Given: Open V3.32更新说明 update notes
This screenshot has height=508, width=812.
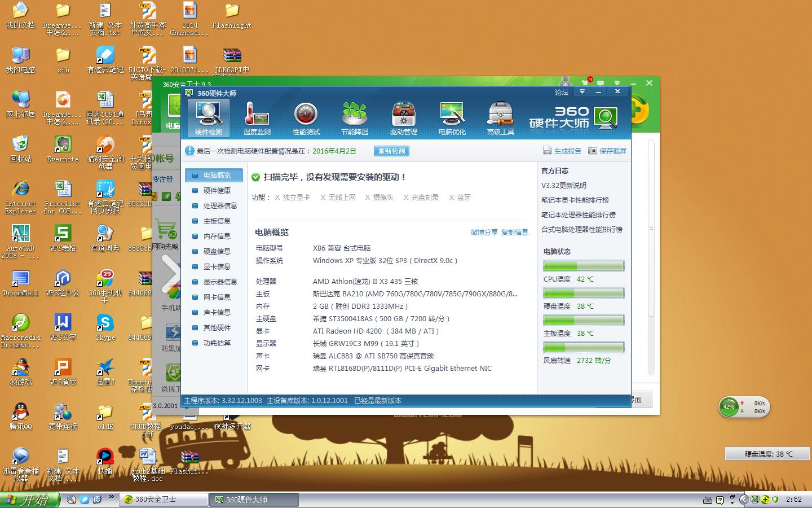Looking at the screenshot, I should 564,185.
